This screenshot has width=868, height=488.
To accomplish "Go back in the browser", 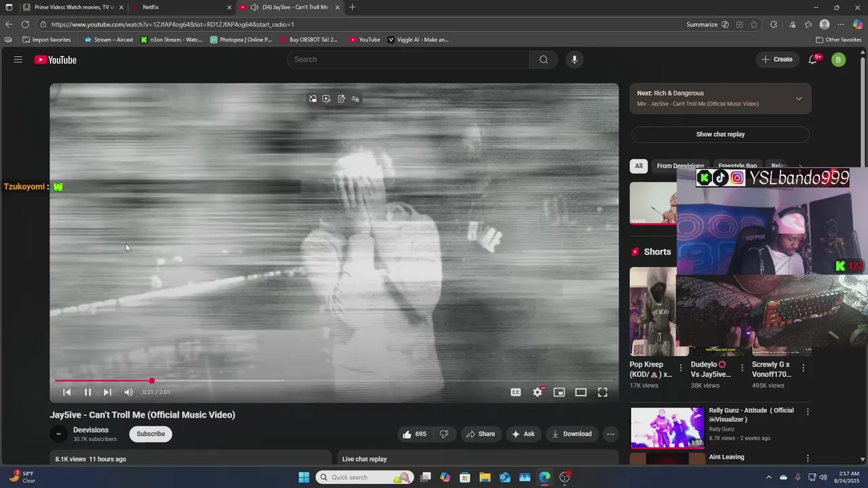I will [x=9, y=24].
